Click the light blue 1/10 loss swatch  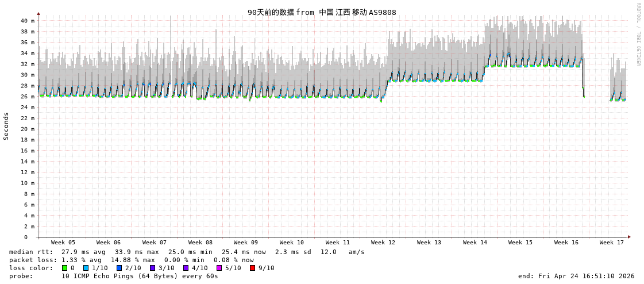86,268
